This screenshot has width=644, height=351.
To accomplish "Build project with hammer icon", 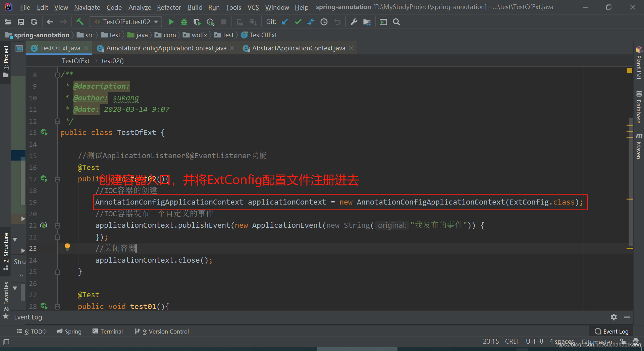I will click(x=80, y=22).
